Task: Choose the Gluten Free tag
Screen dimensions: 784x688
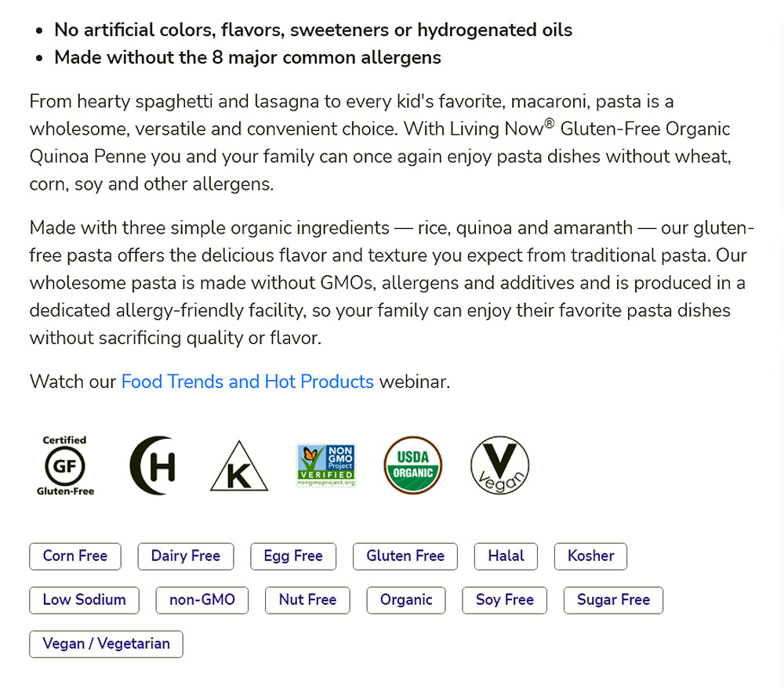Action: click(405, 556)
